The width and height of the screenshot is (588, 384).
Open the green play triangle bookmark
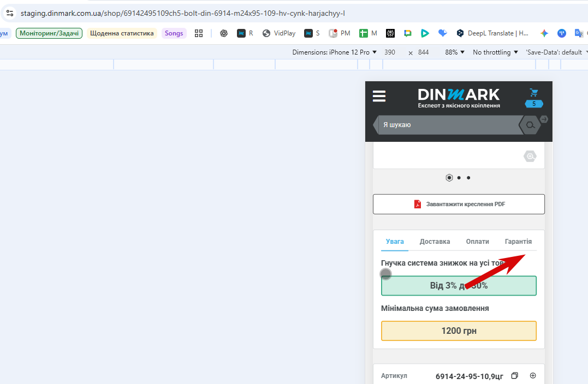(x=425, y=33)
